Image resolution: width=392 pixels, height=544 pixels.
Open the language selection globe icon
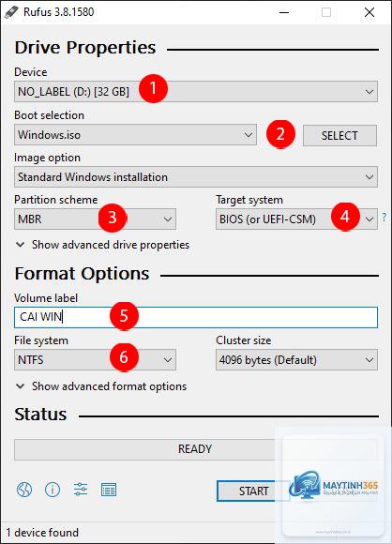click(x=24, y=490)
